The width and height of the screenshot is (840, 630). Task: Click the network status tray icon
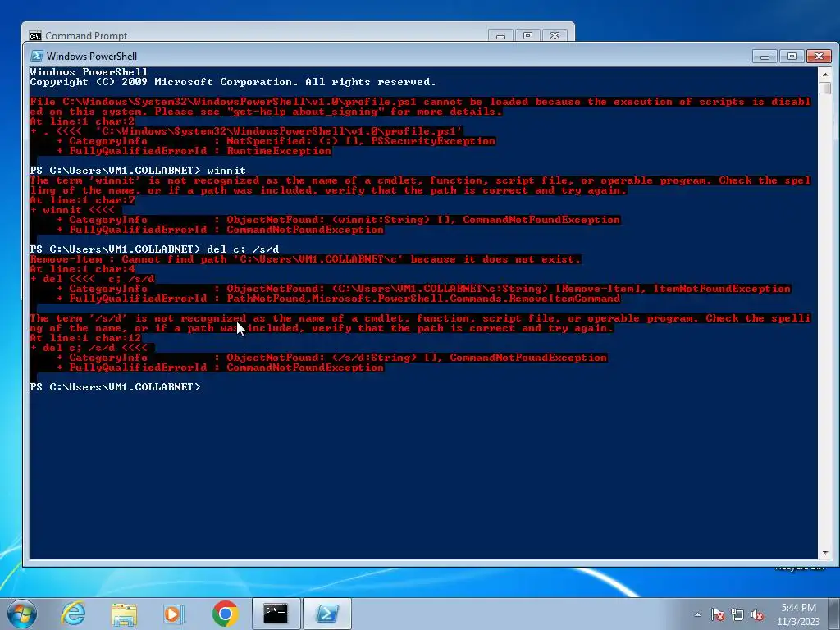[737, 614]
